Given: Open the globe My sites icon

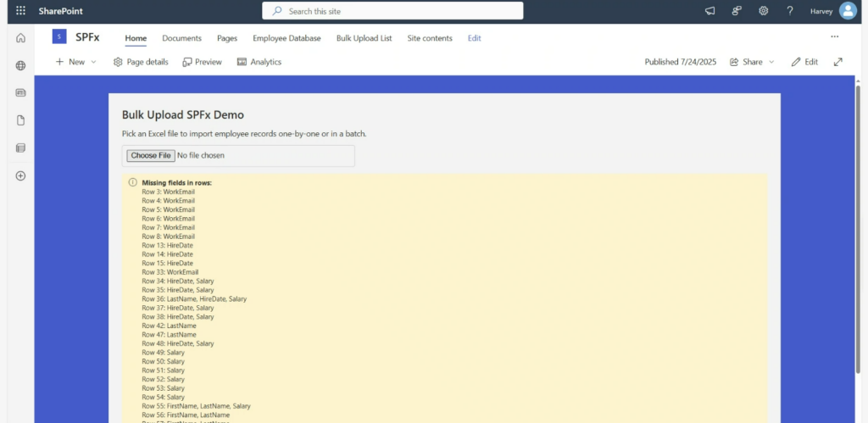Looking at the screenshot, I should click(x=20, y=65).
